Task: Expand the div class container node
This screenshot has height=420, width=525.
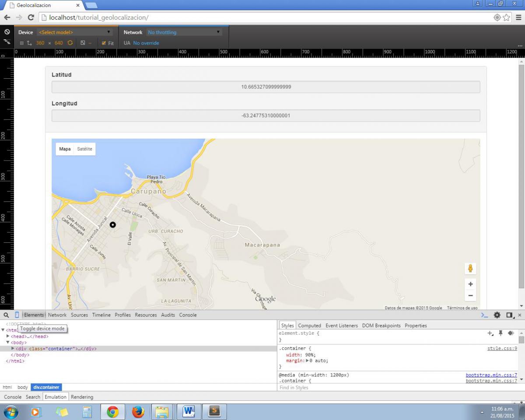Action: click(x=13, y=349)
